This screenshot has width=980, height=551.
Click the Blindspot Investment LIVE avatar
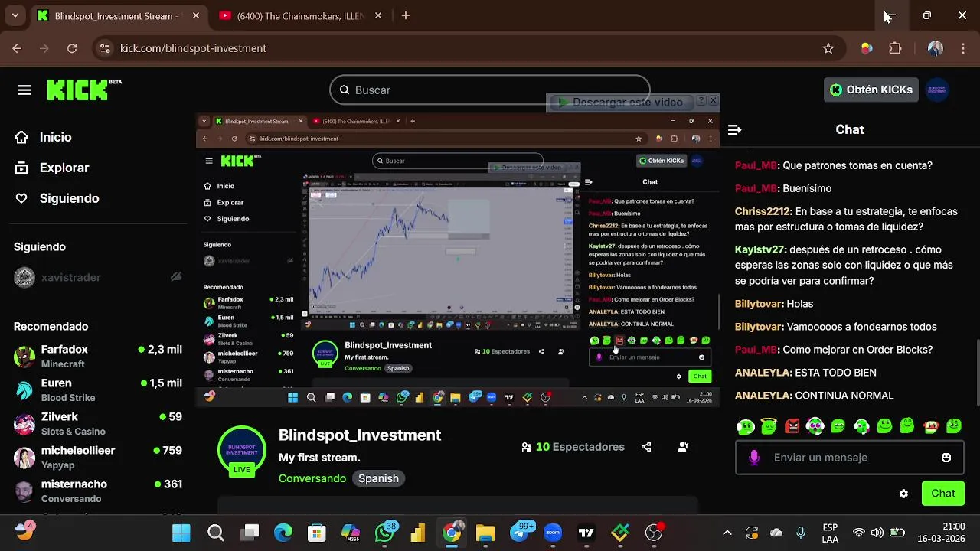pos(241,450)
